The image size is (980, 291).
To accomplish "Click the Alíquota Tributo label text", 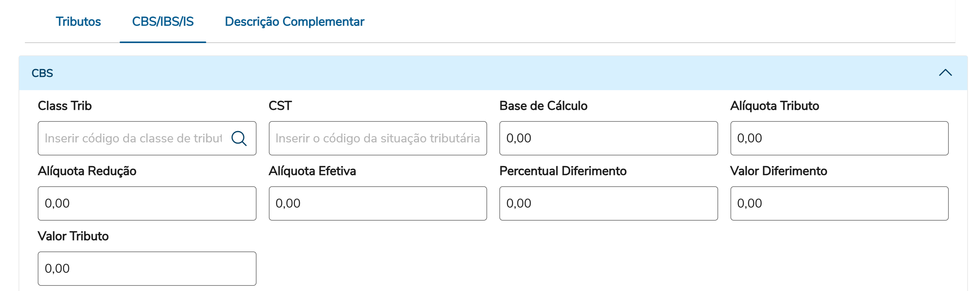I will 774,106.
